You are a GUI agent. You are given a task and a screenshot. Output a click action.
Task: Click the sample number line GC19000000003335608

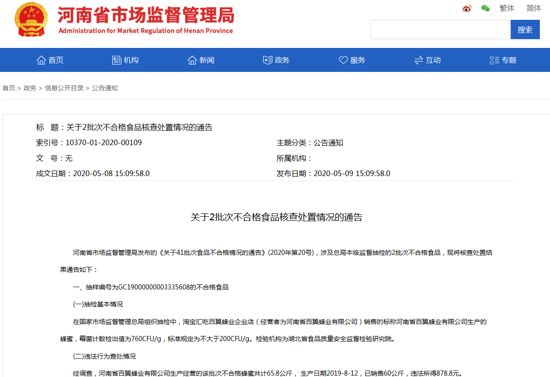(151, 287)
